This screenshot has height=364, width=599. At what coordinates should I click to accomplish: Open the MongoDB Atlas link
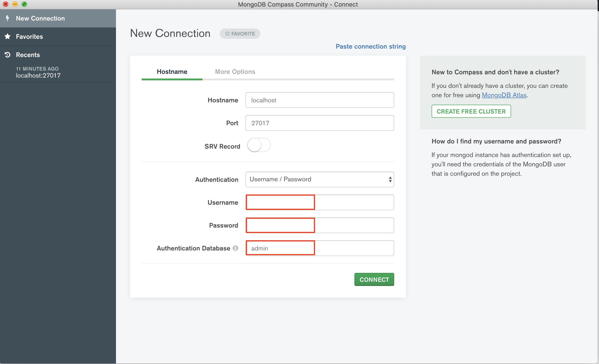[504, 95]
